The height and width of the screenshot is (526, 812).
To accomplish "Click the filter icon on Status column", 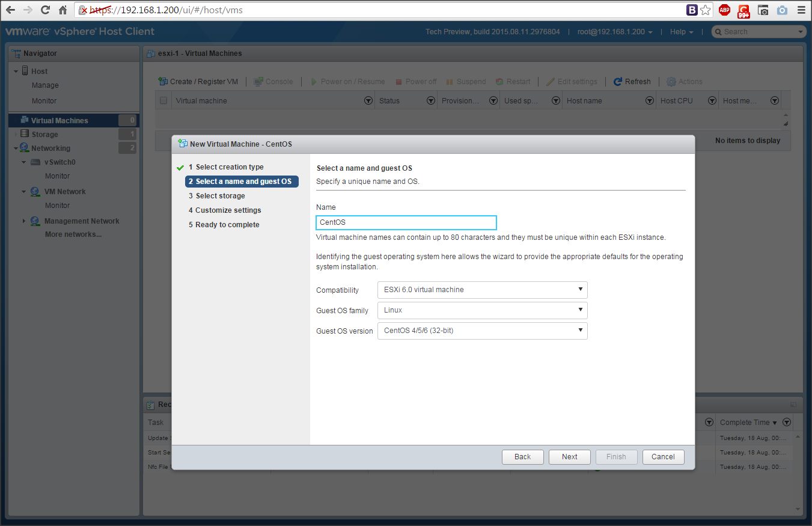I will click(x=430, y=101).
